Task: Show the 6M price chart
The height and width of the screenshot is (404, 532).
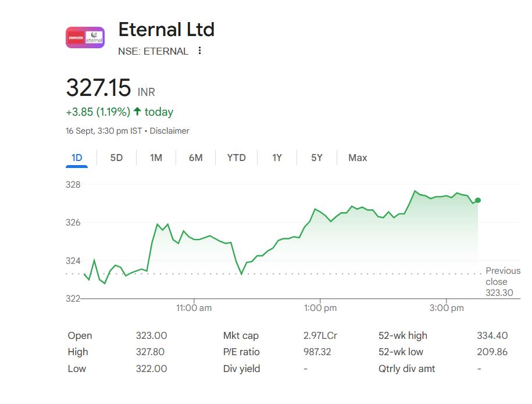Action: click(195, 158)
